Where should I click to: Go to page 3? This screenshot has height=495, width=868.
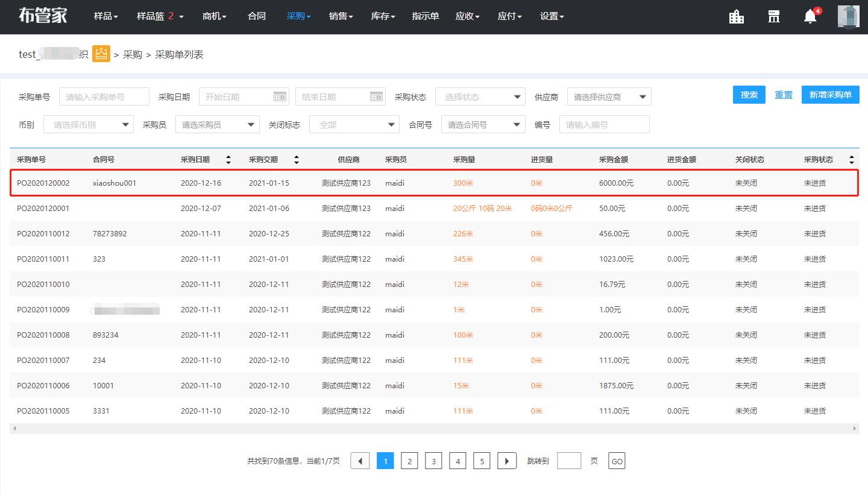[433, 461]
